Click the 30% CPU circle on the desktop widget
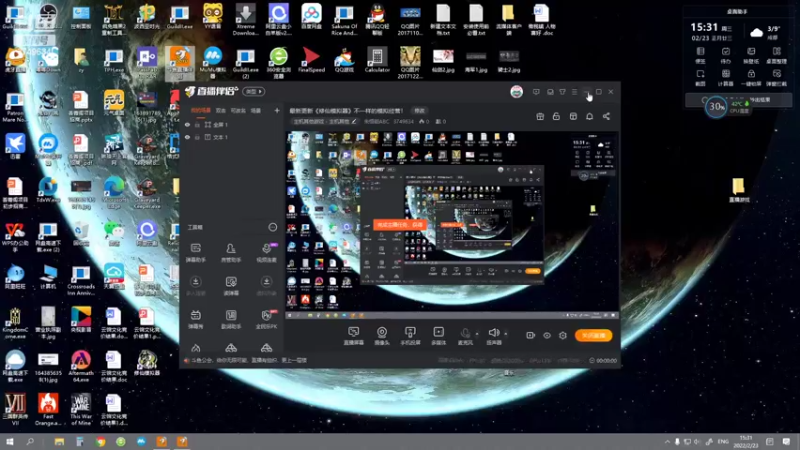Image resolution: width=800 pixels, height=450 pixels. (x=716, y=107)
